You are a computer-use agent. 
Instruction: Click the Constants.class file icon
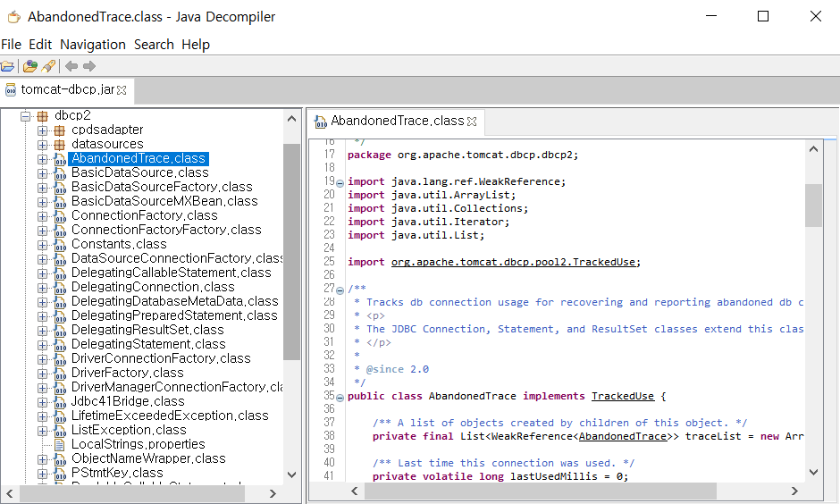tap(60, 245)
